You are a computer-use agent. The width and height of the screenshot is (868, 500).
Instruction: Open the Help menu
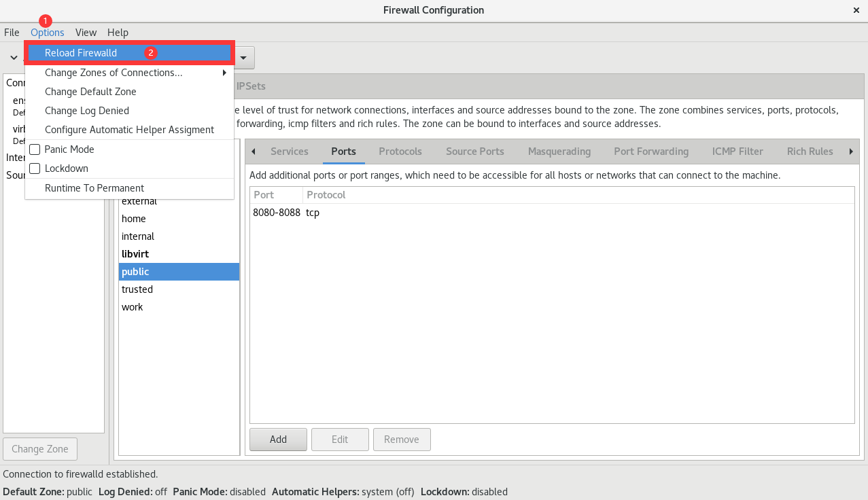tap(118, 32)
